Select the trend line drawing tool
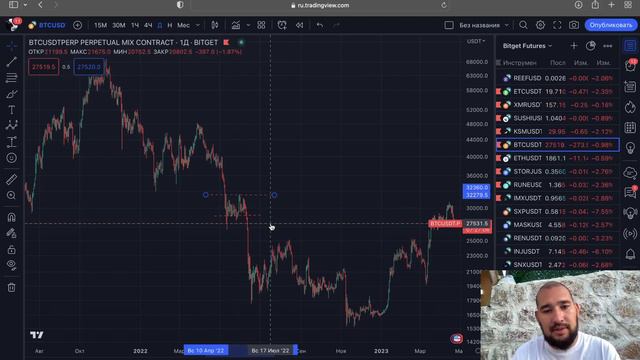 coord(11,62)
